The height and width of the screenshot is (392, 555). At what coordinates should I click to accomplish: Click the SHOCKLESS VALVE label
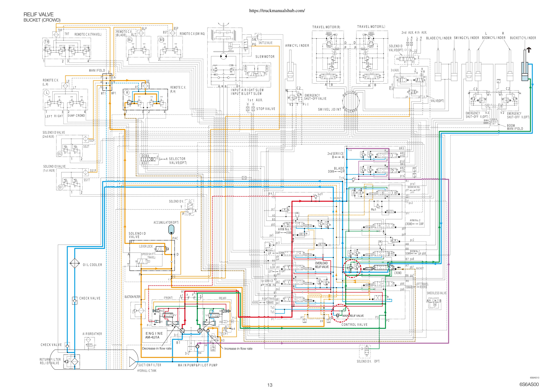click(437, 293)
